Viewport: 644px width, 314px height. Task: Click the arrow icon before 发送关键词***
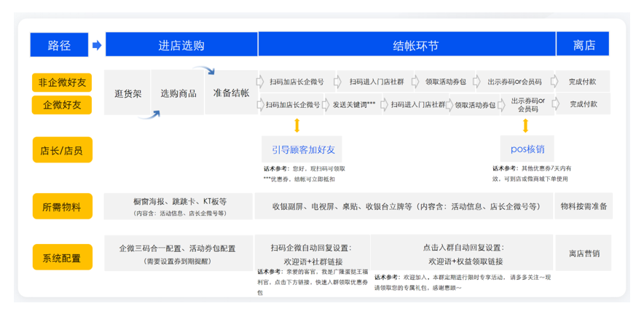point(328,105)
